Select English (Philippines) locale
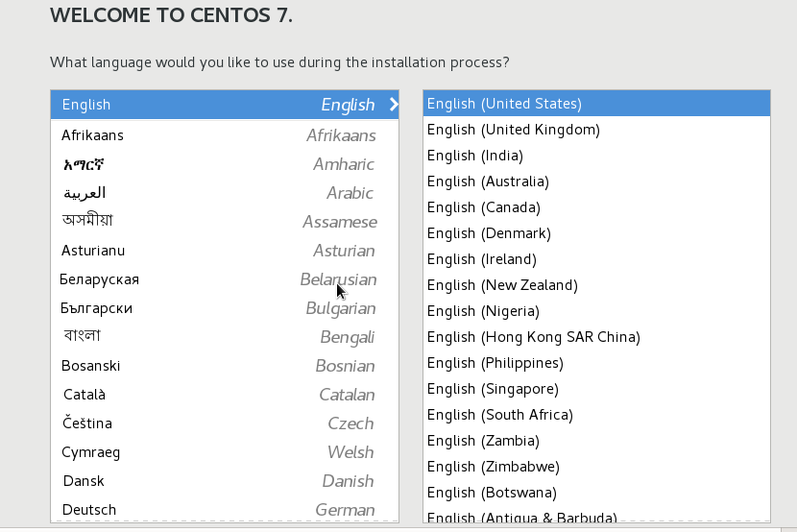Screen dimensions: 797x532 click(x=596, y=363)
